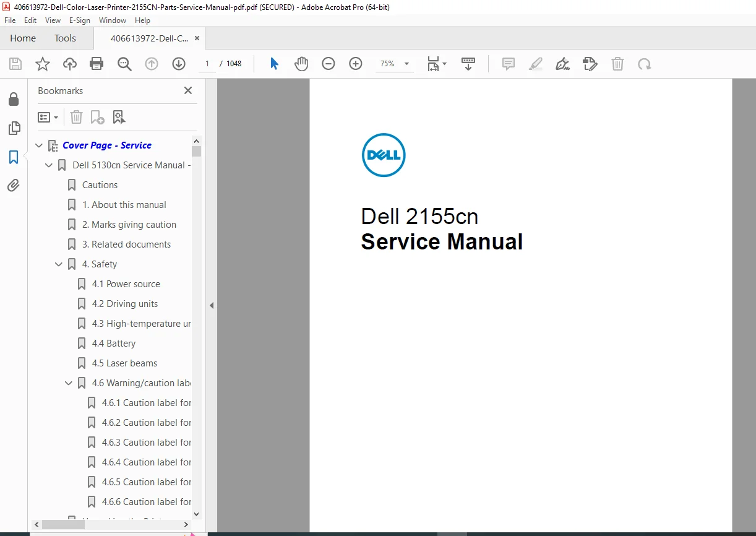
Task: Open the Window menu
Action: tap(113, 20)
